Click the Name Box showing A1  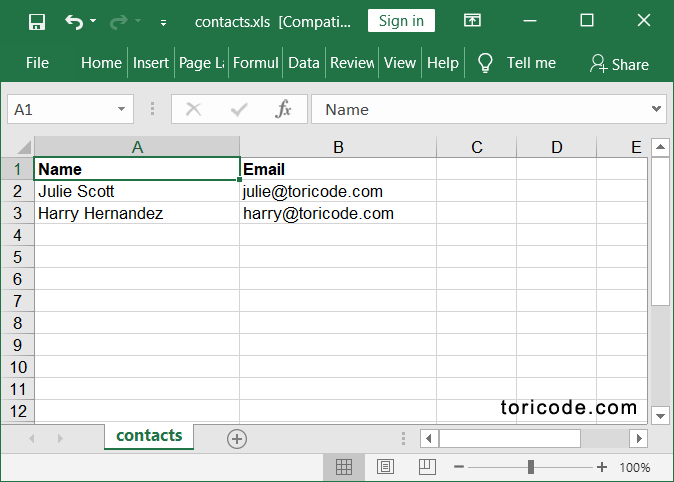[64, 109]
